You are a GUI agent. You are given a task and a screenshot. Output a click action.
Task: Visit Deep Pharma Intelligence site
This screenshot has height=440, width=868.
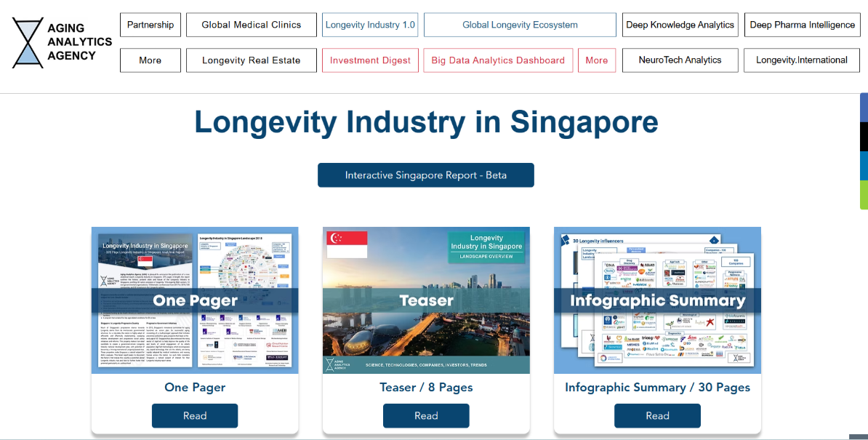(x=802, y=25)
